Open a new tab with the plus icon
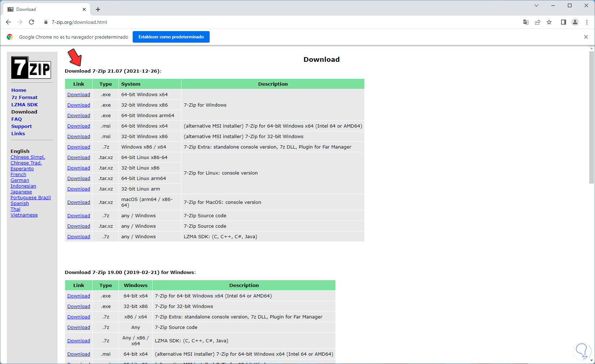This screenshot has width=595, height=364. (x=98, y=9)
